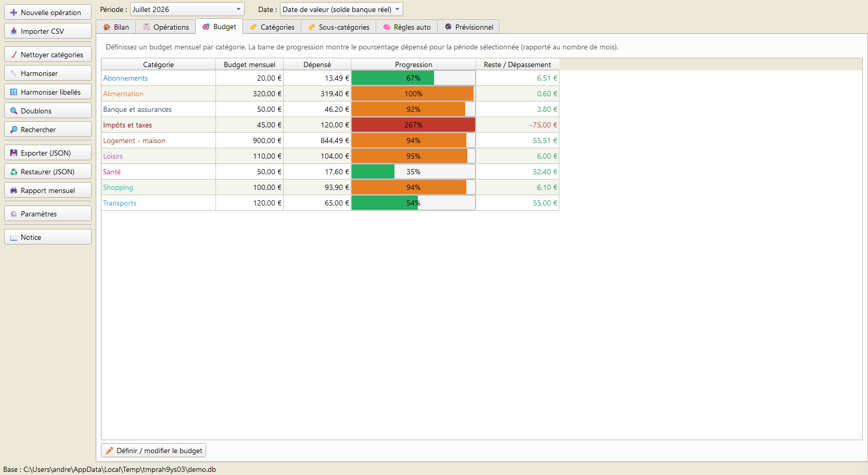This screenshot has width=868, height=475.
Task: Click the Importer CSV download icon
Action: click(14, 31)
